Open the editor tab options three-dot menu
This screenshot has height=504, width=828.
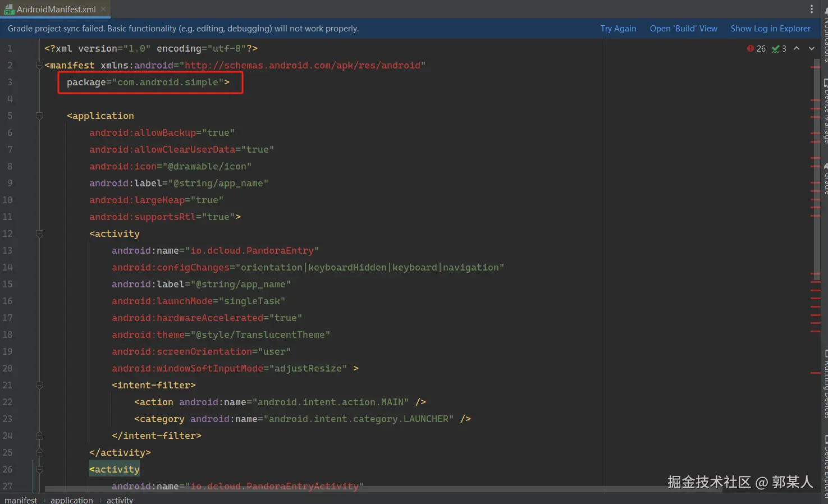click(x=811, y=9)
